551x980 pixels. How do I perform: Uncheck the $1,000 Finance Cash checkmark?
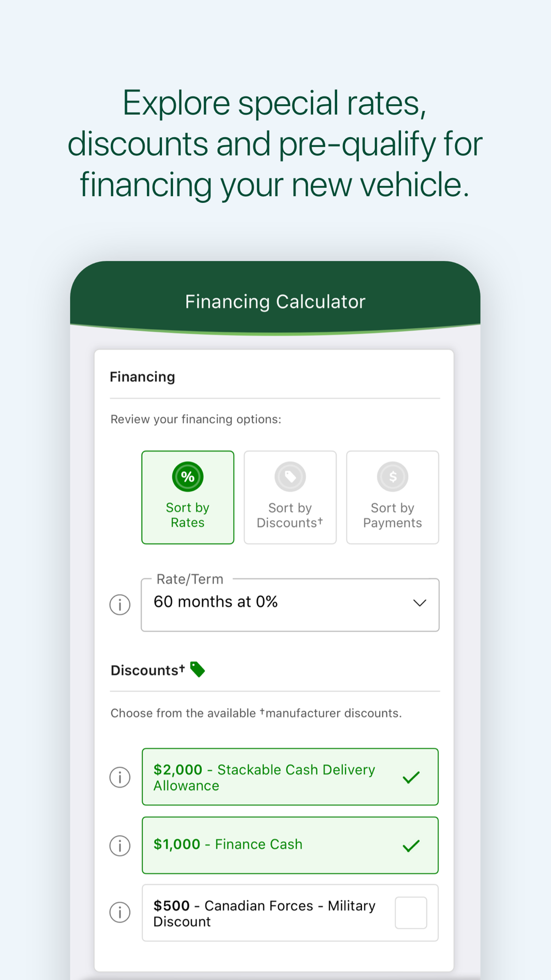[411, 846]
